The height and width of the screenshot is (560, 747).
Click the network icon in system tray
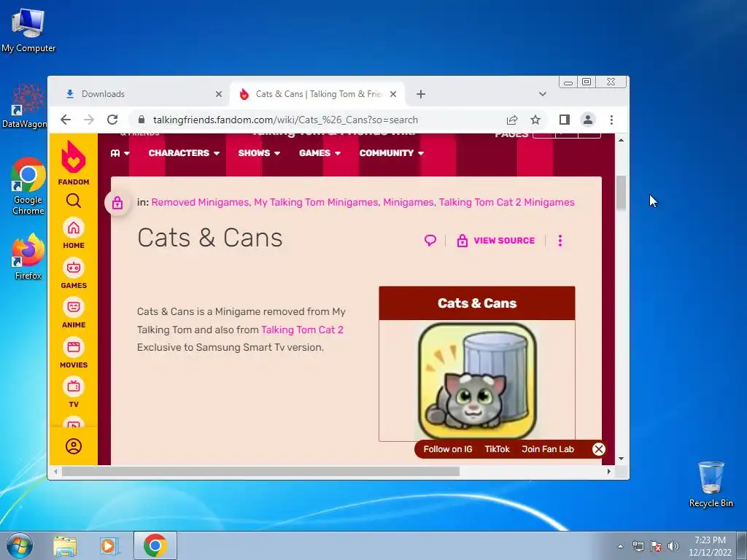pyautogui.click(x=638, y=546)
